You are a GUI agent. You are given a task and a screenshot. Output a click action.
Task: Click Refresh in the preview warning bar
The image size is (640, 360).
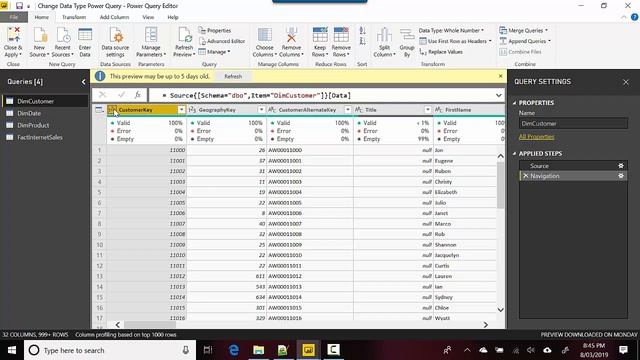point(233,76)
